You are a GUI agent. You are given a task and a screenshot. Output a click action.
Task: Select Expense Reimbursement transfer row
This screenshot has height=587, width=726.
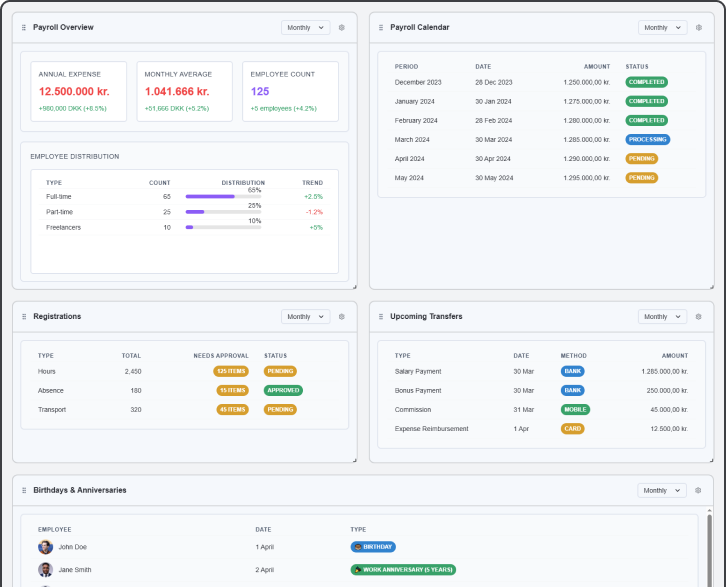tap(541, 429)
